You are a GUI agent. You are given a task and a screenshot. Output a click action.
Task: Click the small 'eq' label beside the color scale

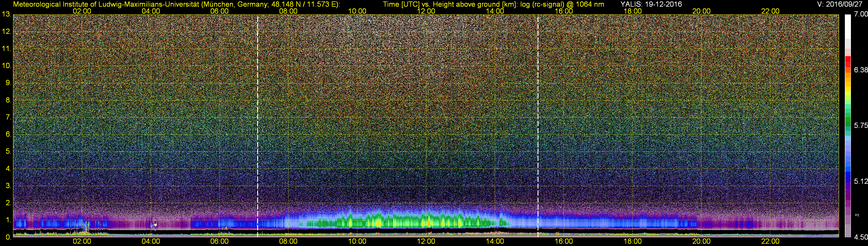point(857,215)
